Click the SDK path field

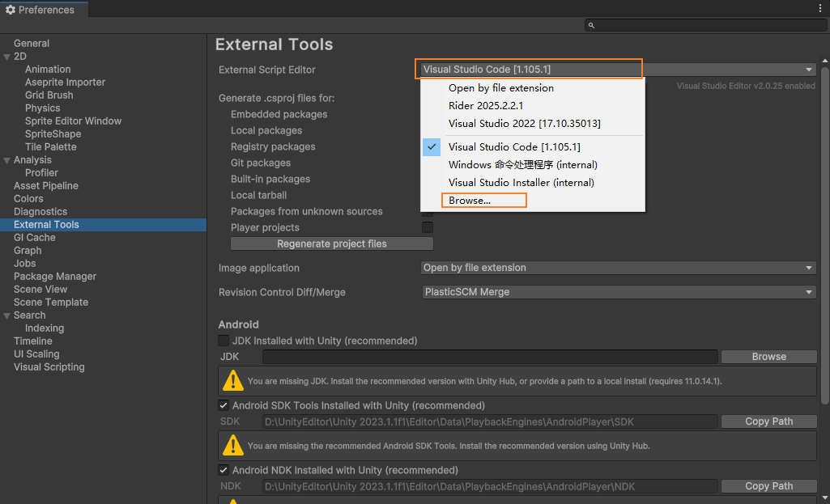pos(490,421)
